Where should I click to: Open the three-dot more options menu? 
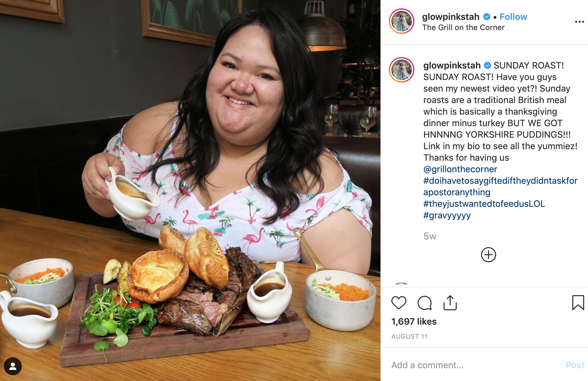579,22
